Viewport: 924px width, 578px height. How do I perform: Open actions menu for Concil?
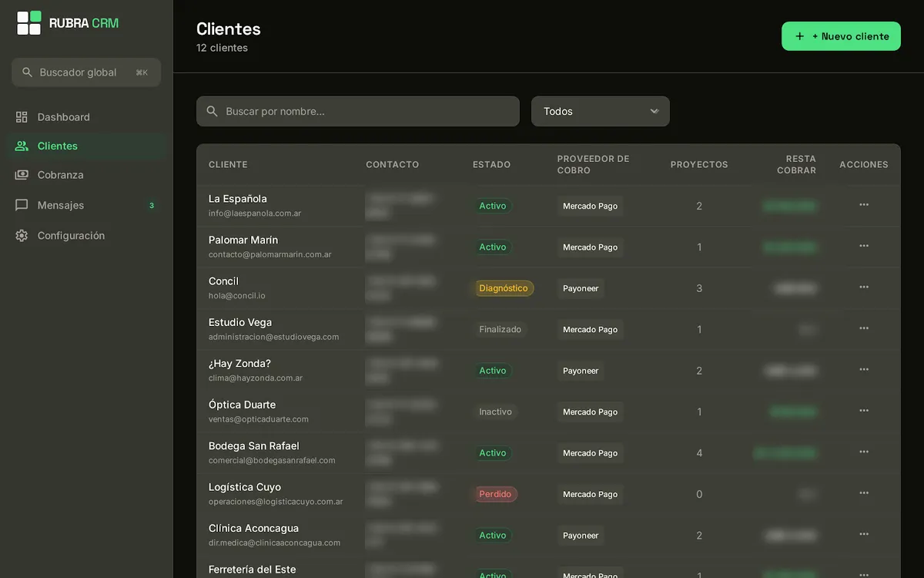[x=864, y=287]
